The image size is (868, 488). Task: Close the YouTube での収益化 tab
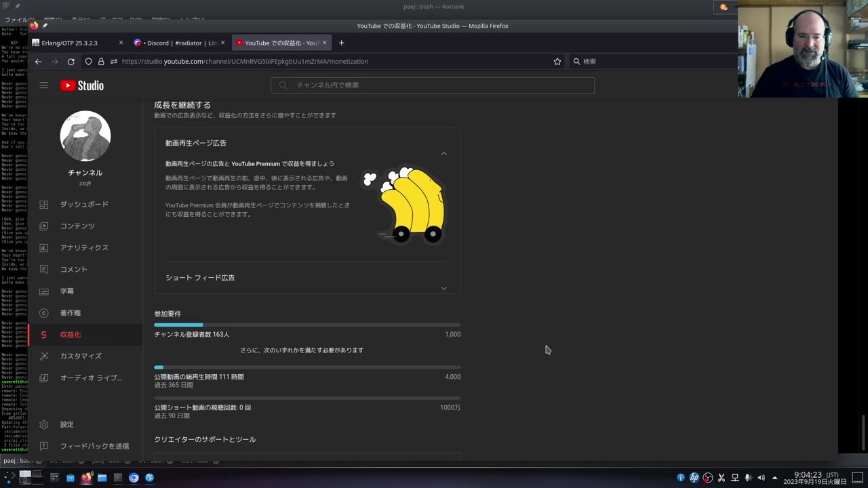coord(324,43)
